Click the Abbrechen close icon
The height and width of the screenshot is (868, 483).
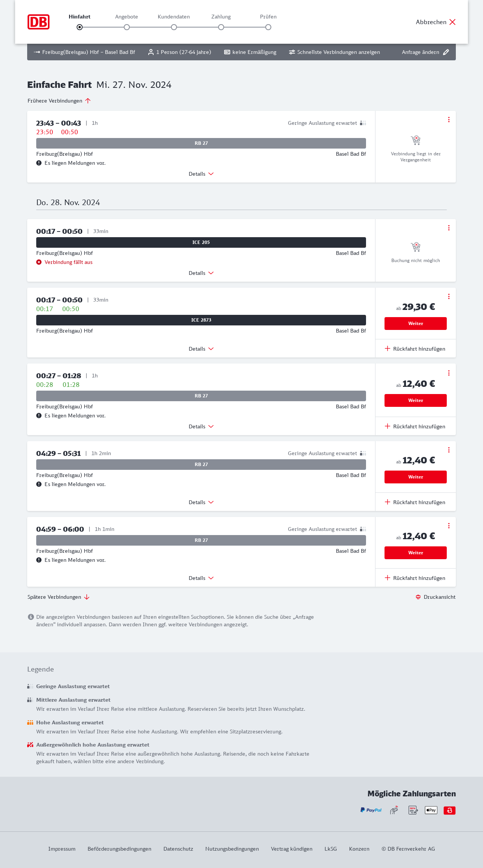click(x=452, y=22)
